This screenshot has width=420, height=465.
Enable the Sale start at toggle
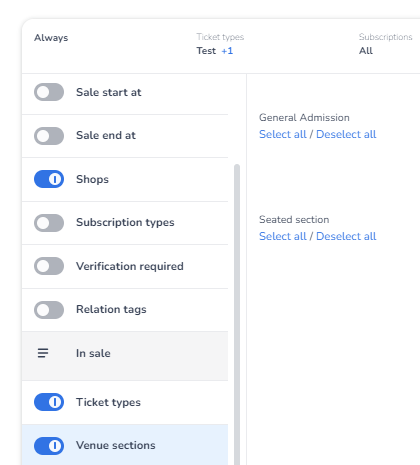click(x=49, y=92)
